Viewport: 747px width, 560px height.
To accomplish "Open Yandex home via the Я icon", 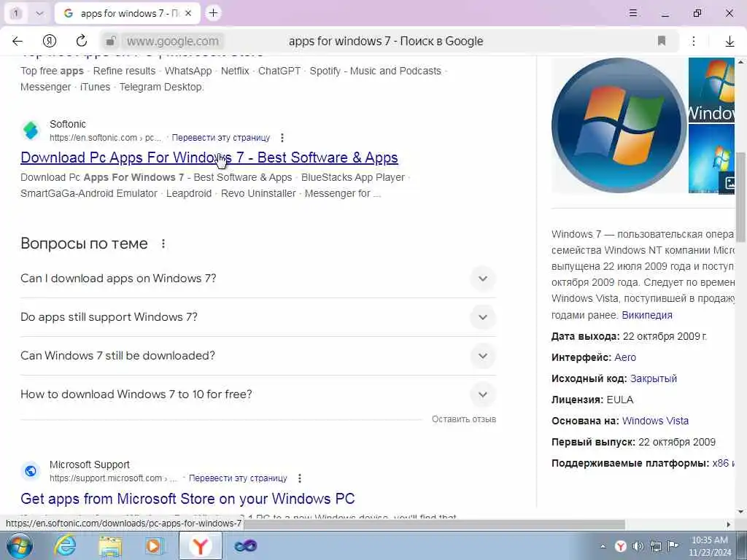I will click(49, 41).
